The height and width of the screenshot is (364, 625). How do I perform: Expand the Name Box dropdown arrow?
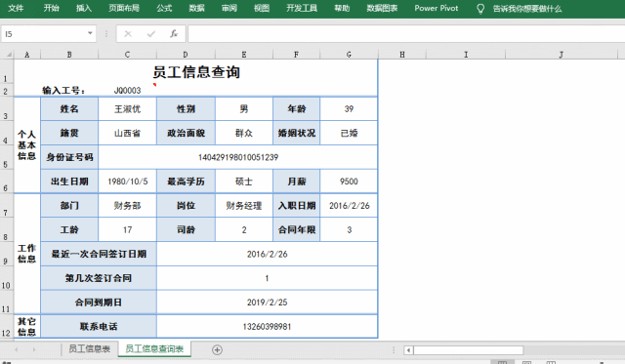90,33
